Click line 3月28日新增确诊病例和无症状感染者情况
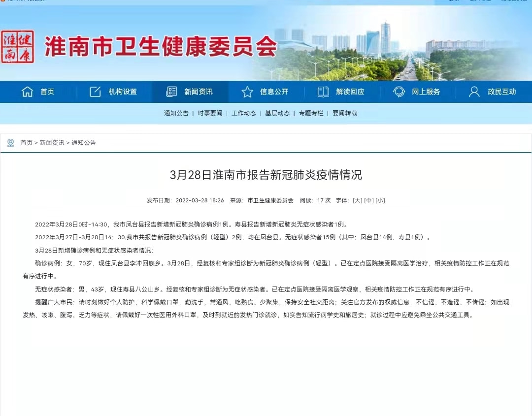532x416 pixels. (94, 251)
